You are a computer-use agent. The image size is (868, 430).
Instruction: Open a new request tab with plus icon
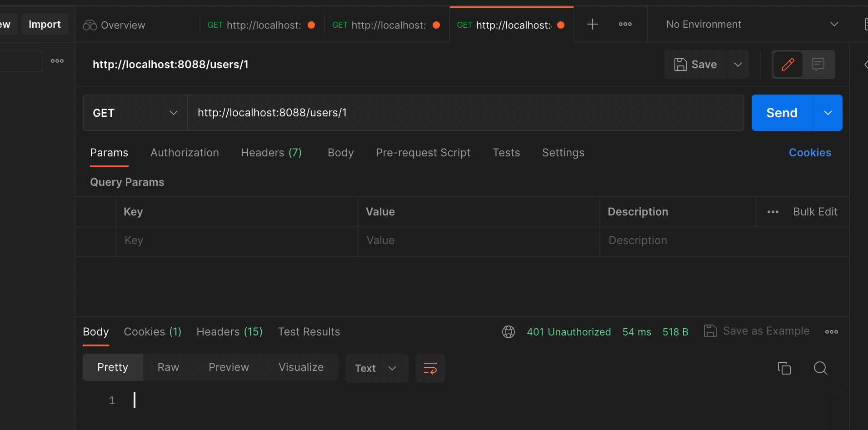592,24
